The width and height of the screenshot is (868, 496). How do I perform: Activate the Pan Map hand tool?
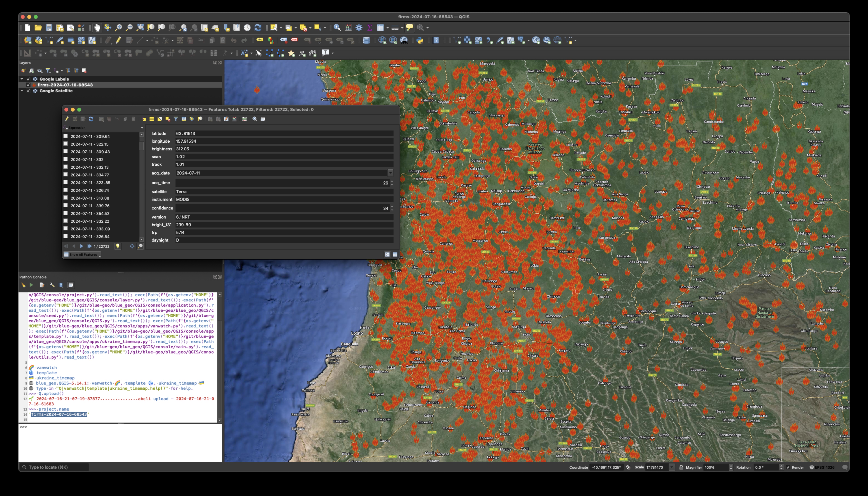(97, 28)
